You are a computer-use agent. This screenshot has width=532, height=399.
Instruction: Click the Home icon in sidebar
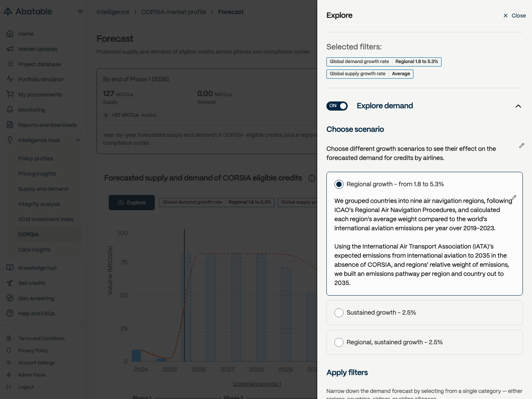(x=10, y=33)
